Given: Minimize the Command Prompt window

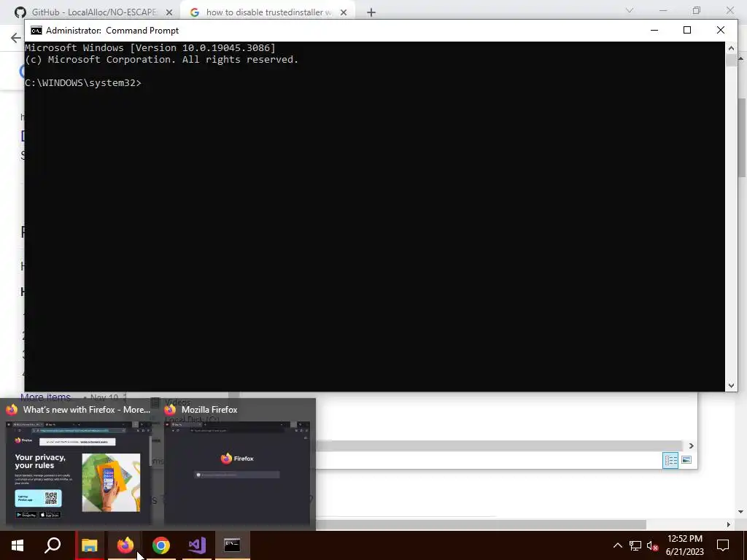Looking at the screenshot, I should click(x=654, y=30).
